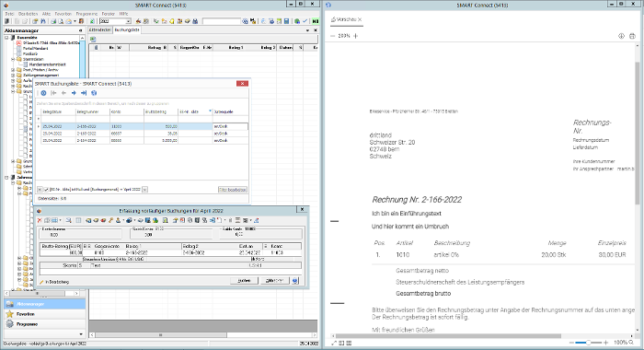Image resolution: width=644 pixels, height=350 pixels.
Task: Click the search input field in main toolbar
Action: point(222,21)
